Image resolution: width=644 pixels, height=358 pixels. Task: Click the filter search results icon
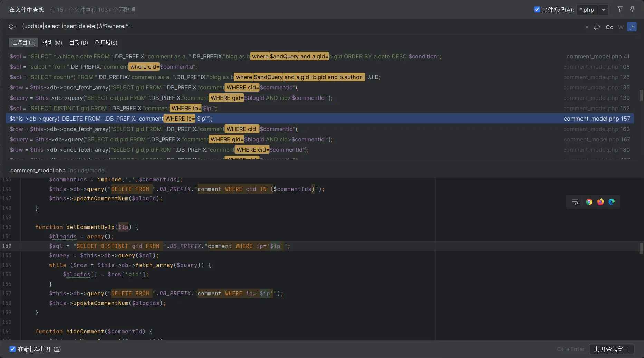(x=620, y=9)
